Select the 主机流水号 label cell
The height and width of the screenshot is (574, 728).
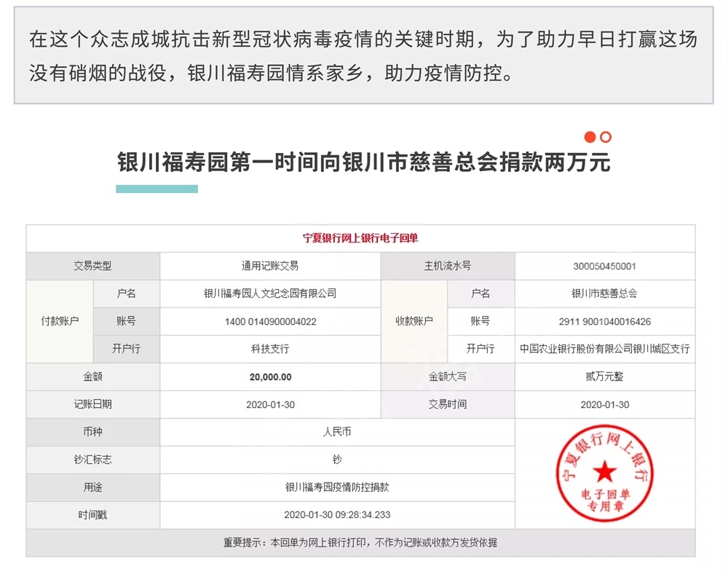448,266
